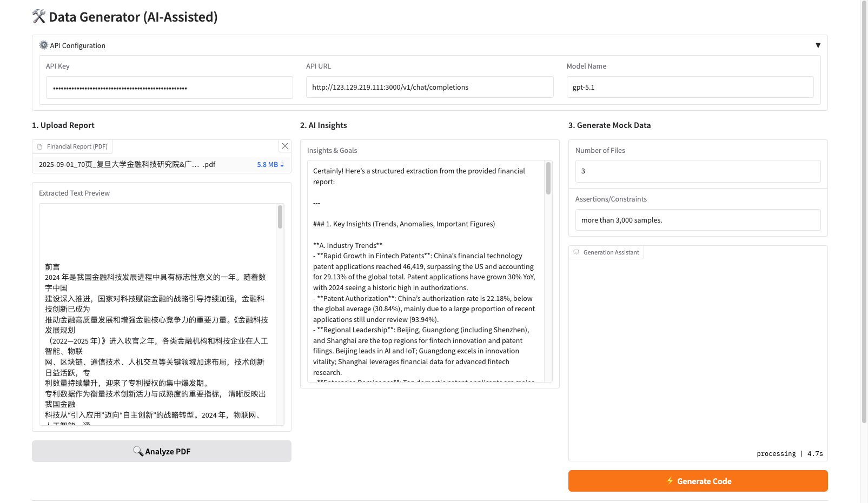The height and width of the screenshot is (503, 868).
Task: Download the PDF via 5.8 MB link
Action: (x=270, y=164)
